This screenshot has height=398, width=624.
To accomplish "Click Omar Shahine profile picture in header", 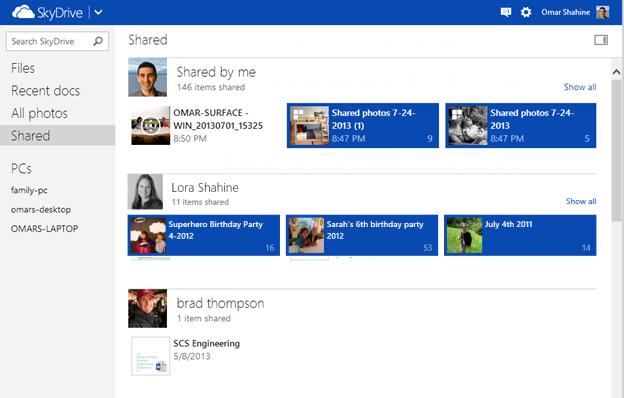I will coord(603,12).
